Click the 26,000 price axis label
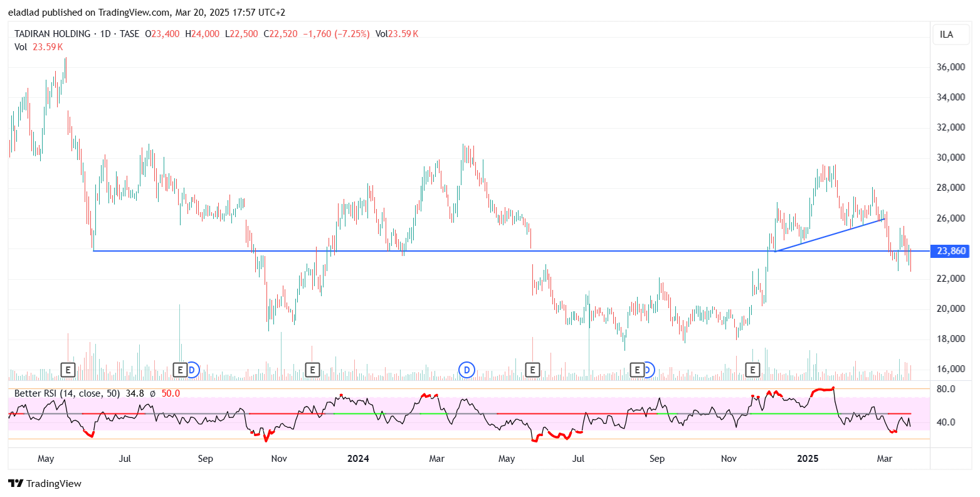 point(951,218)
